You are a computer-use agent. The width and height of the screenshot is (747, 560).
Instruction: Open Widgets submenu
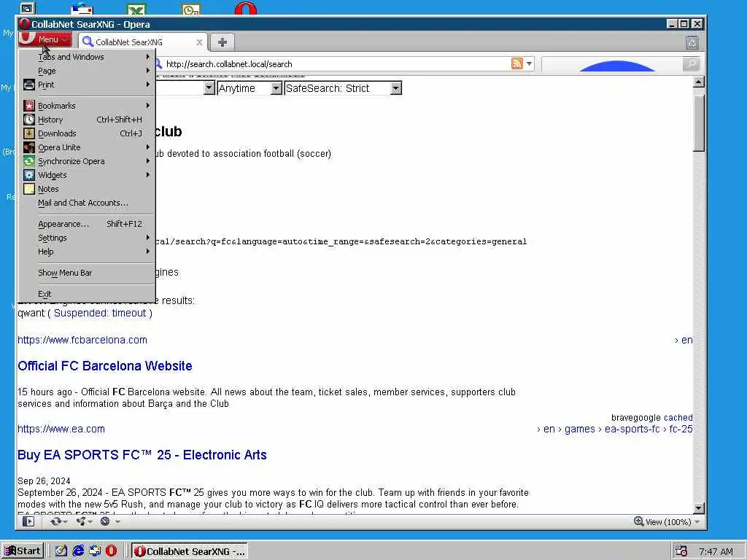88,174
